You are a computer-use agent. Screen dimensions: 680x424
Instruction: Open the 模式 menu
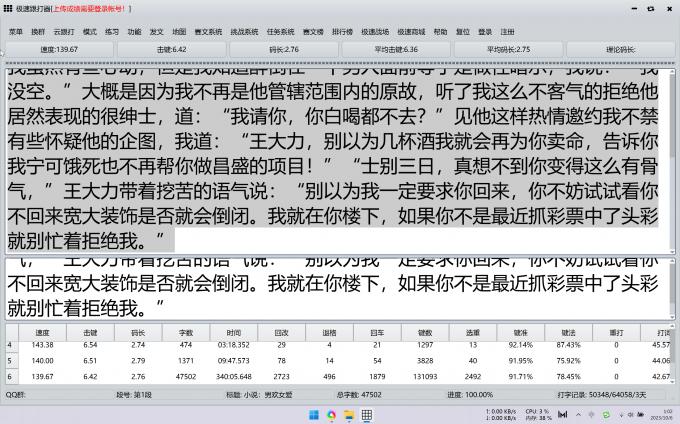click(x=90, y=32)
